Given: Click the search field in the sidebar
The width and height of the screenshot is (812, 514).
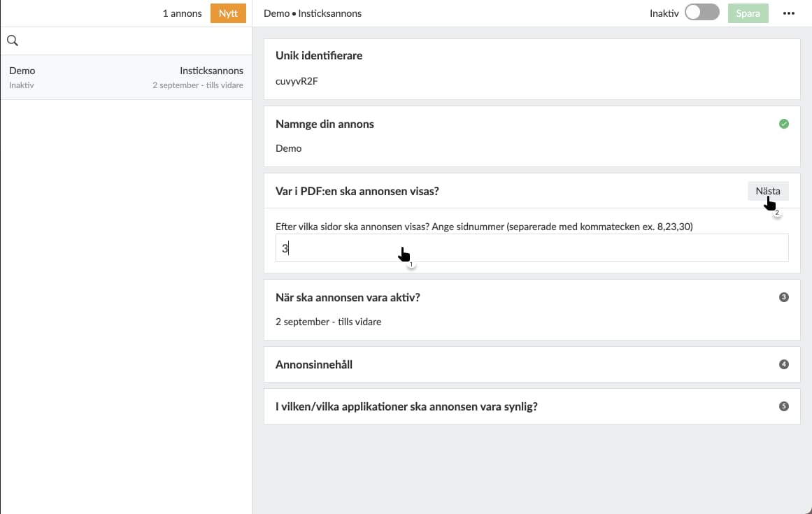Looking at the screenshot, I should coord(133,41).
